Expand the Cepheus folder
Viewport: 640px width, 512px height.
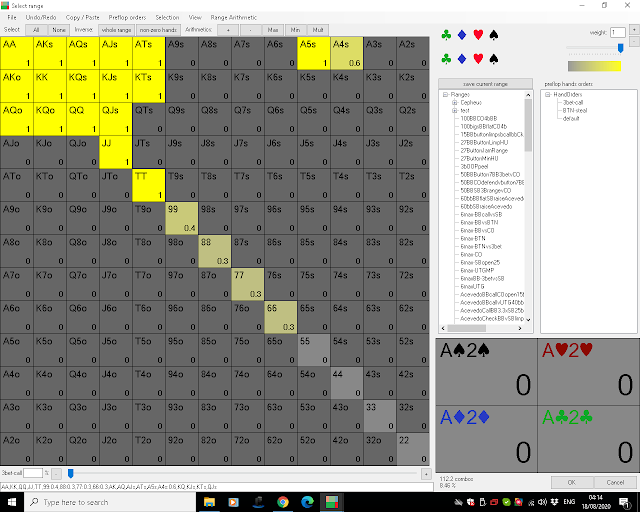(454, 102)
